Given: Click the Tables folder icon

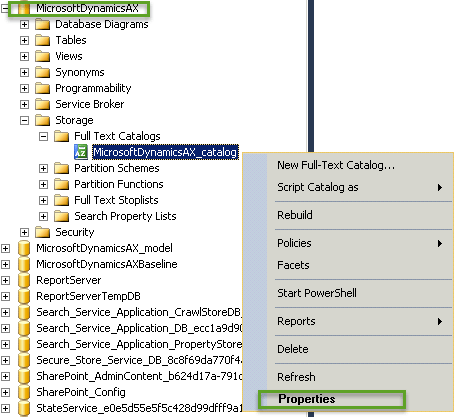Looking at the screenshot, I should (x=42, y=40).
